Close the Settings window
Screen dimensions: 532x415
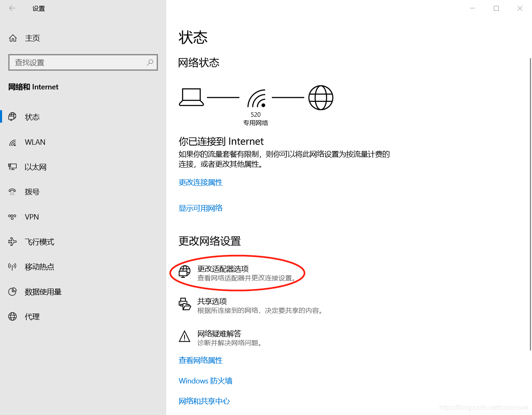point(520,8)
